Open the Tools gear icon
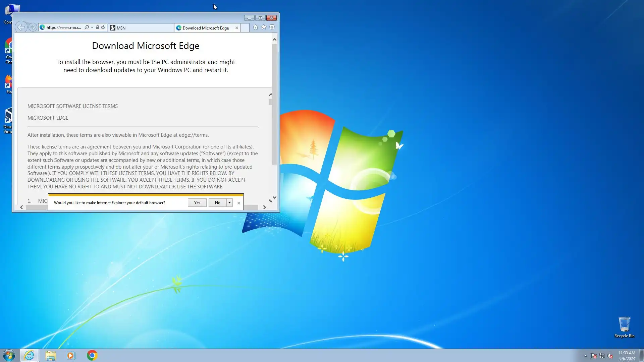The height and width of the screenshot is (362, 644). 272,27
